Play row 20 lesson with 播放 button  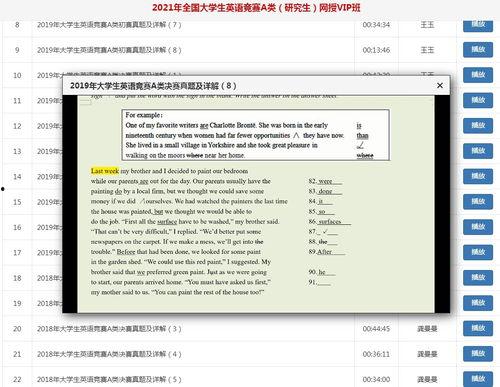(x=478, y=329)
